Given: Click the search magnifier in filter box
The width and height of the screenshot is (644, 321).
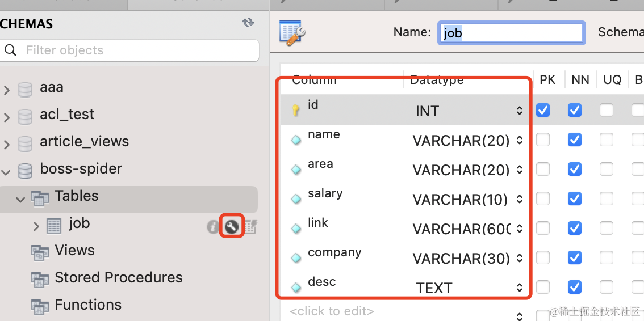Looking at the screenshot, I should click(x=11, y=50).
